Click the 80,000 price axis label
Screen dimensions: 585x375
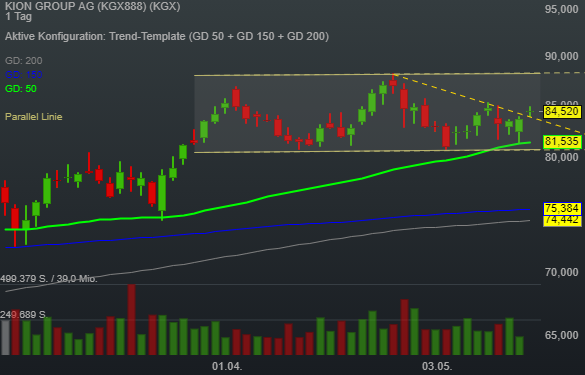pyautogui.click(x=561, y=157)
